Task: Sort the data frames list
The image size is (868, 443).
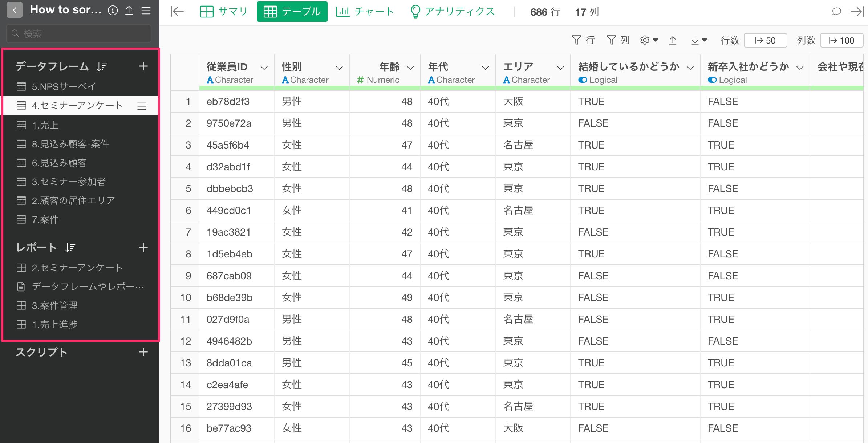Action: 102,66
